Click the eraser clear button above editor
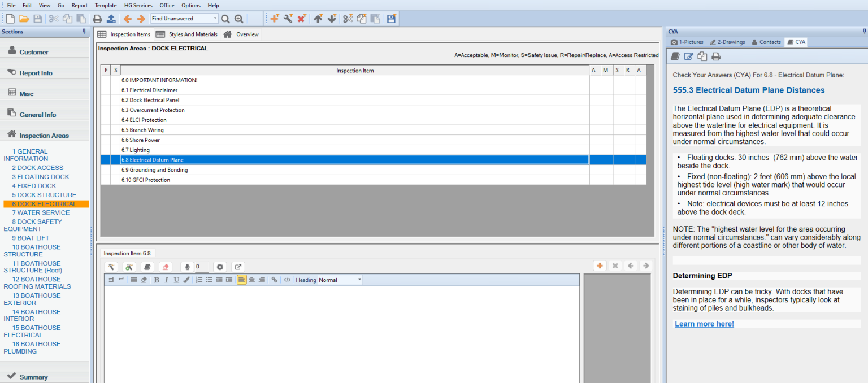 165,267
